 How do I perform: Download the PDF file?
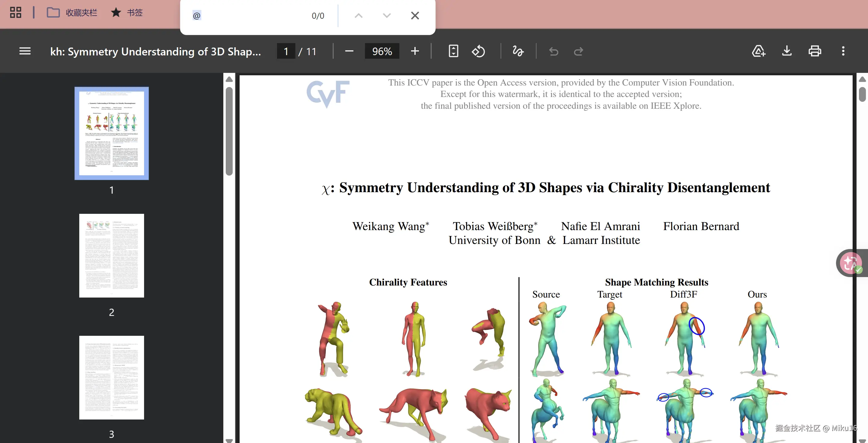tap(787, 51)
